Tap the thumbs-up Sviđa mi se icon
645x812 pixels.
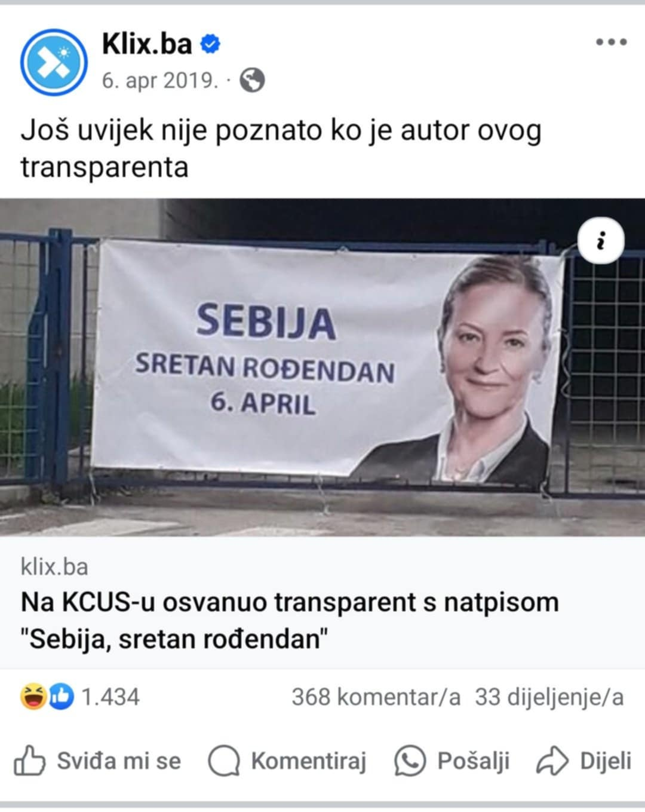(29, 761)
